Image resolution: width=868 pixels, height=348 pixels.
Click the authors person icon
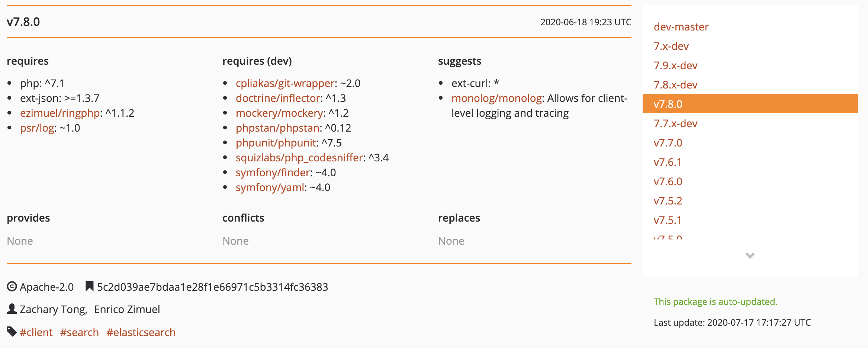tap(11, 309)
